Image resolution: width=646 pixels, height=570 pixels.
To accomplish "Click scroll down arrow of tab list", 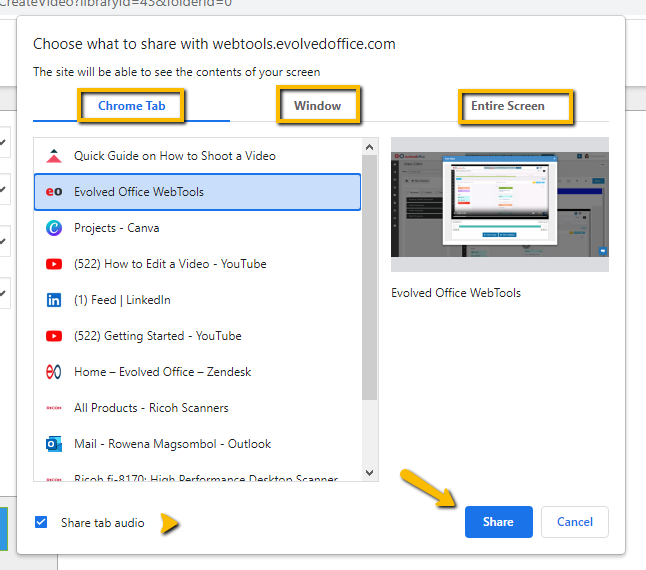I will pos(370,472).
